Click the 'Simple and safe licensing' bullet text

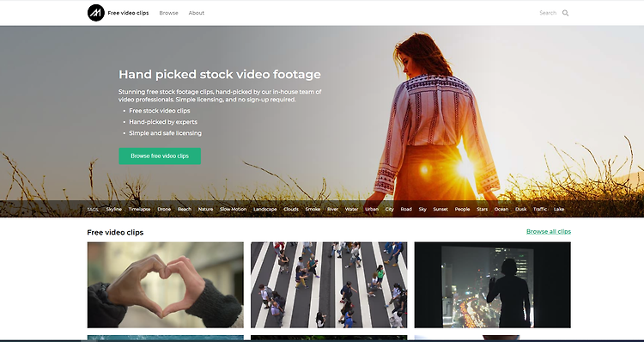click(x=165, y=133)
